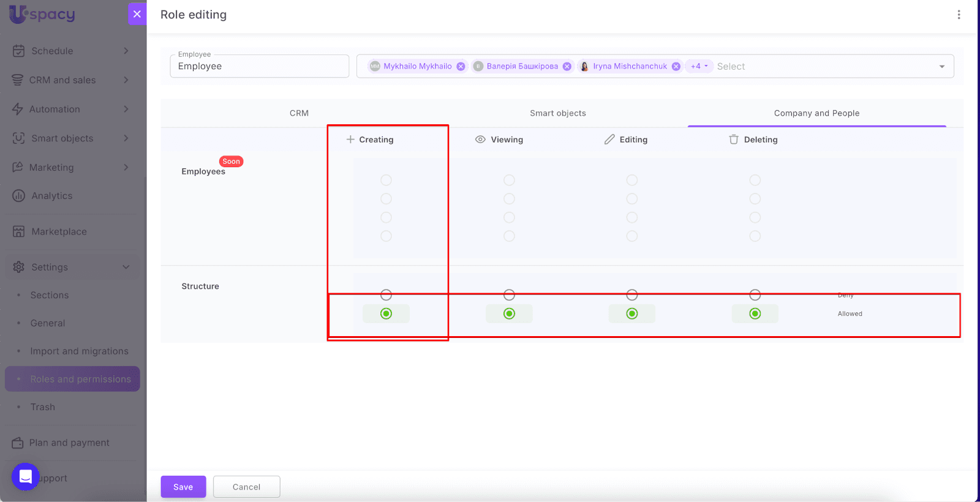
Task: Click the Schedule calendar icon in sidebar
Action: coord(19,51)
